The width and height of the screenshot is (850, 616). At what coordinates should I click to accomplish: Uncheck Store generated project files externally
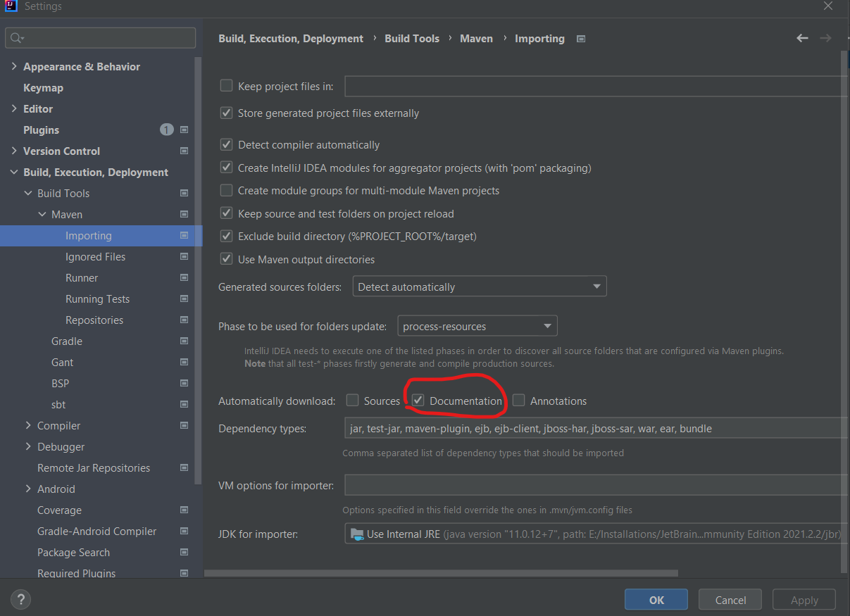226,113
